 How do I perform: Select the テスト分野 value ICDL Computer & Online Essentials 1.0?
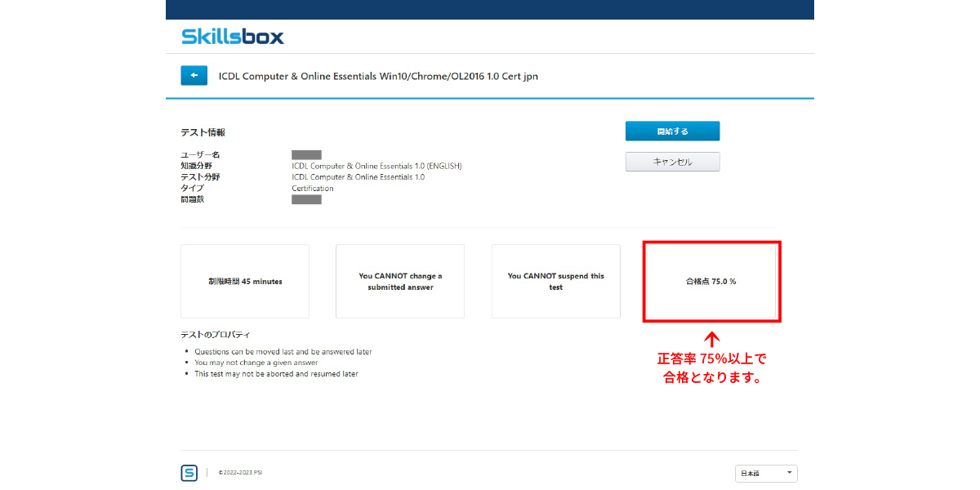[358, 177]
